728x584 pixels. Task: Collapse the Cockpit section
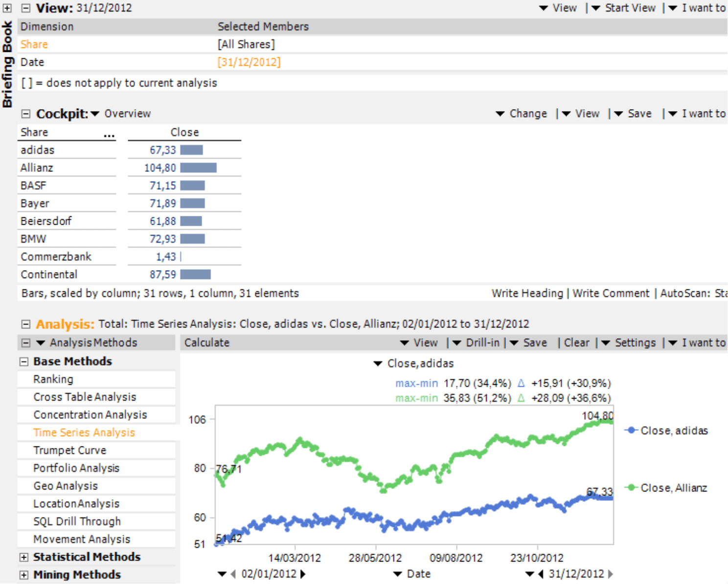tap(26, 114)
